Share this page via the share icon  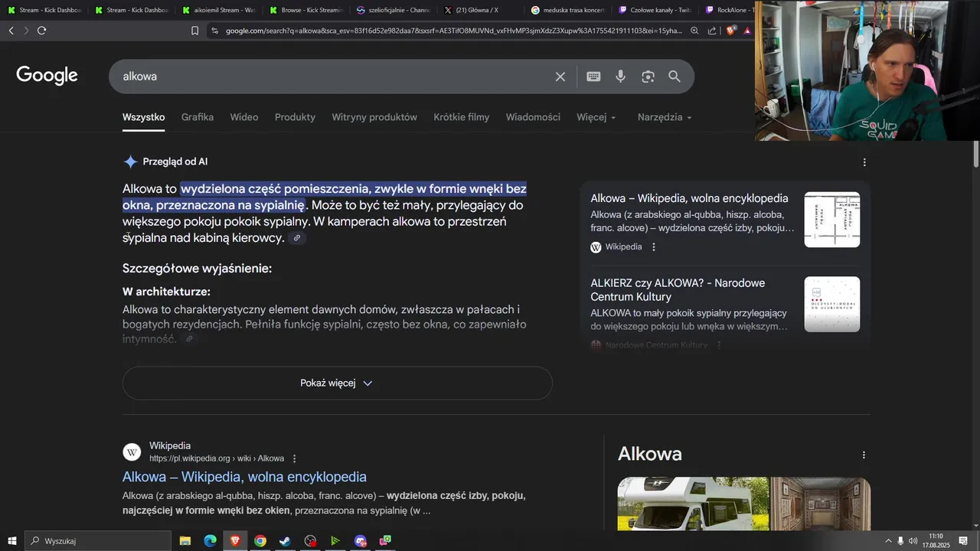(712, 31)
